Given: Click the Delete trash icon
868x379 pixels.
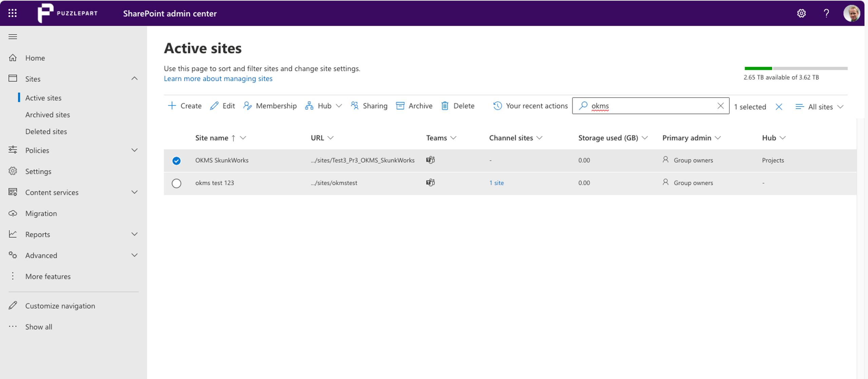Looking at the screenshot, I should tap(445, 106).
